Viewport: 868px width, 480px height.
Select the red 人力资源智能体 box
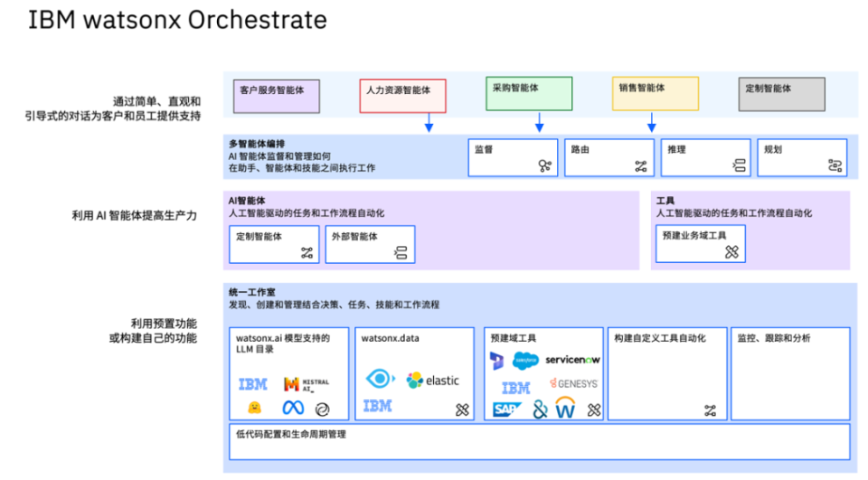(x=402, y=97)
